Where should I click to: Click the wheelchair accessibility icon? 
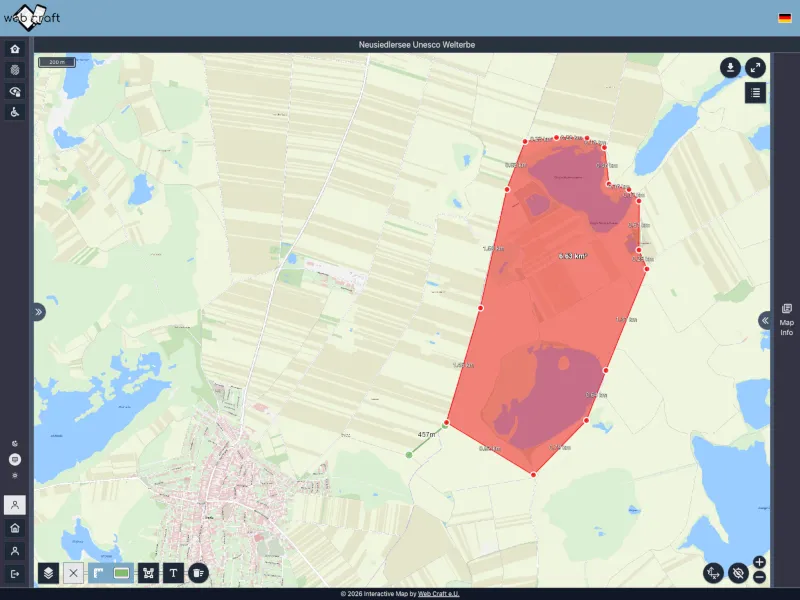pyautogui.click(x=15, y=112)
